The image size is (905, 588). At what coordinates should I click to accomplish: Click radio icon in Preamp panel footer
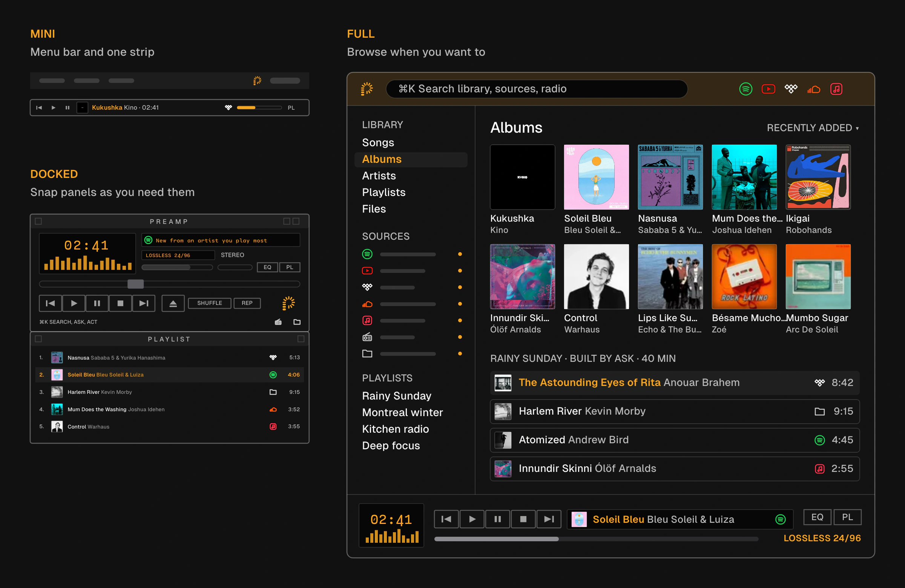tap(278, 322)
